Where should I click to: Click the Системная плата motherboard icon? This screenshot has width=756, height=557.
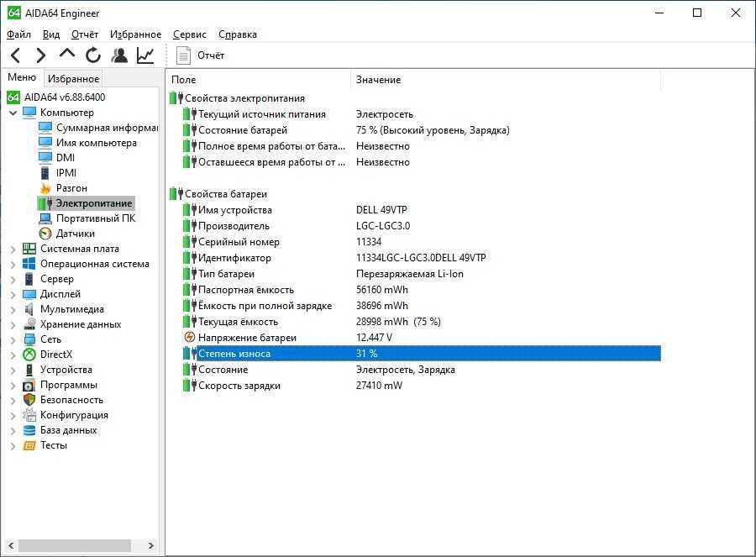click(x=29, y=249)
